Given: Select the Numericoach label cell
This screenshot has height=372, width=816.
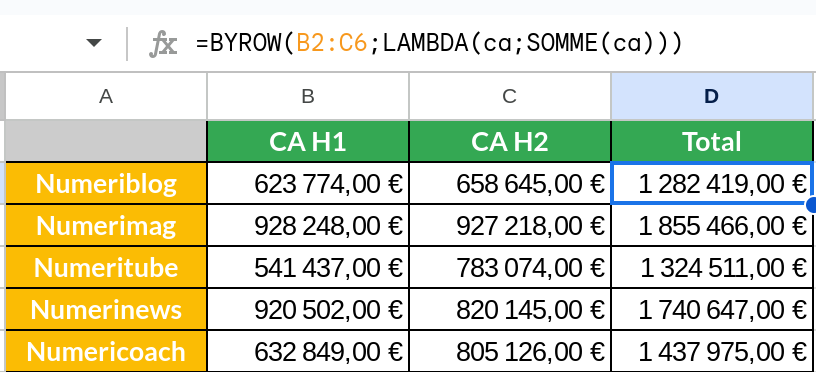Looking at the screenshot, I should (106, 352).
